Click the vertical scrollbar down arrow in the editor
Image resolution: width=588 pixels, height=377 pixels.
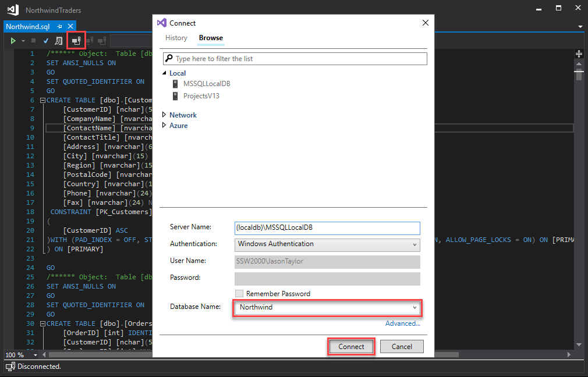click(x=579, y=345)
